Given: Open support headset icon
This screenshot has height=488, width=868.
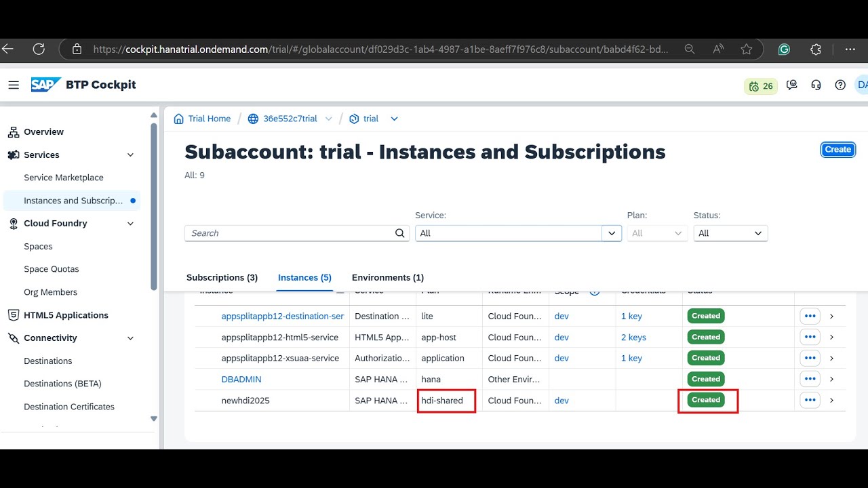Looking at the screenshot, I should (x=816, y=85).
